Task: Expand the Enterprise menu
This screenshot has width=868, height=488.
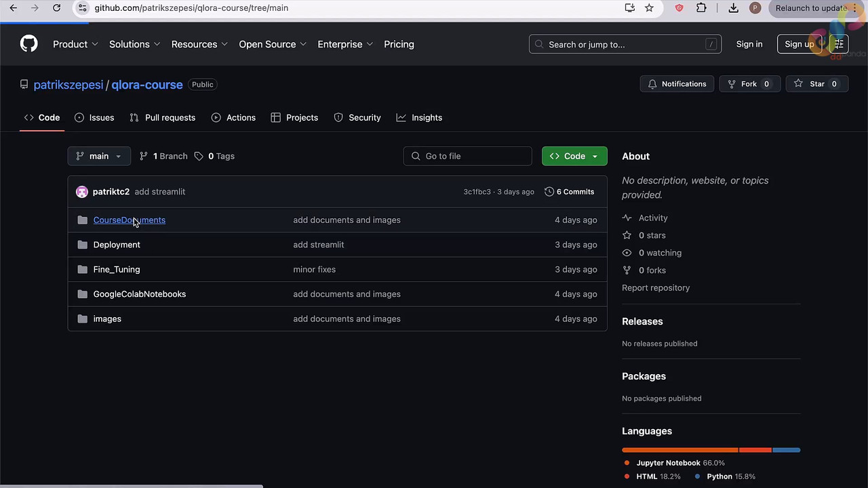Action: point(345,44)
